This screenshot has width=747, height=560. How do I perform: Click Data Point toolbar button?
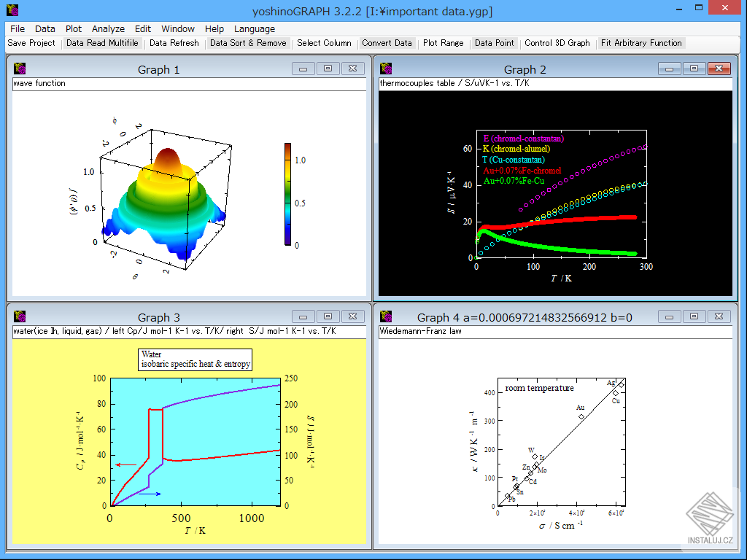click(x=495, y=43)
